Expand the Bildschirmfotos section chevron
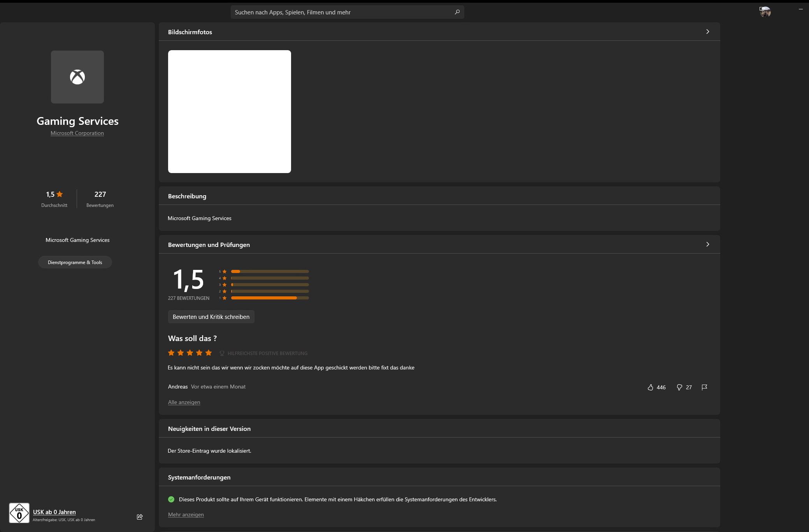 [x=707, y=31]
